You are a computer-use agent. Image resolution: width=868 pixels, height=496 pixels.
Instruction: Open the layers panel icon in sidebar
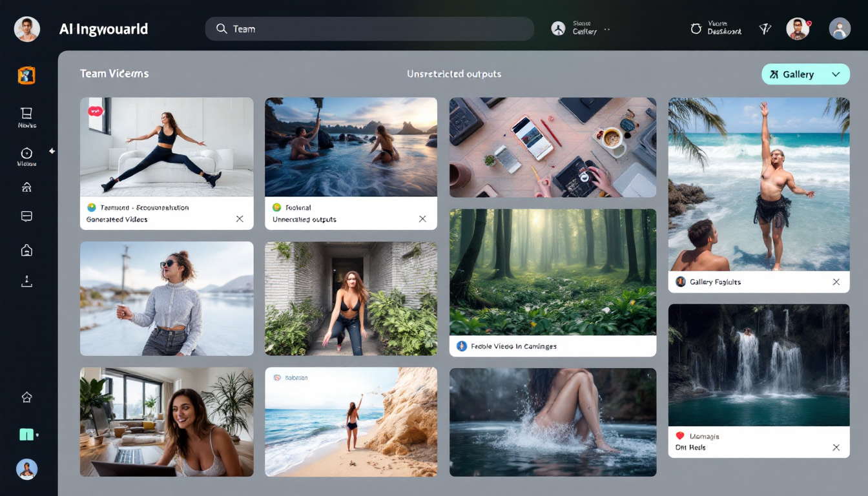pyautogui.click(x=26, y=216)
